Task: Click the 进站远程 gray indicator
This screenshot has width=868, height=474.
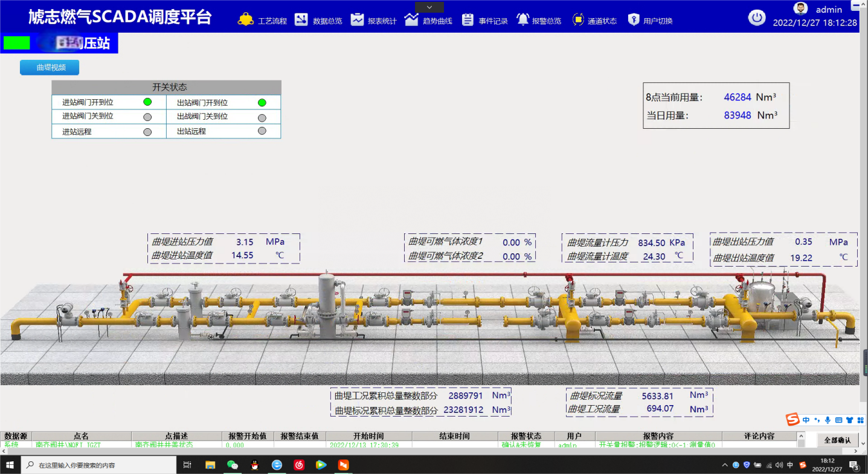Action: coord(147,131)
